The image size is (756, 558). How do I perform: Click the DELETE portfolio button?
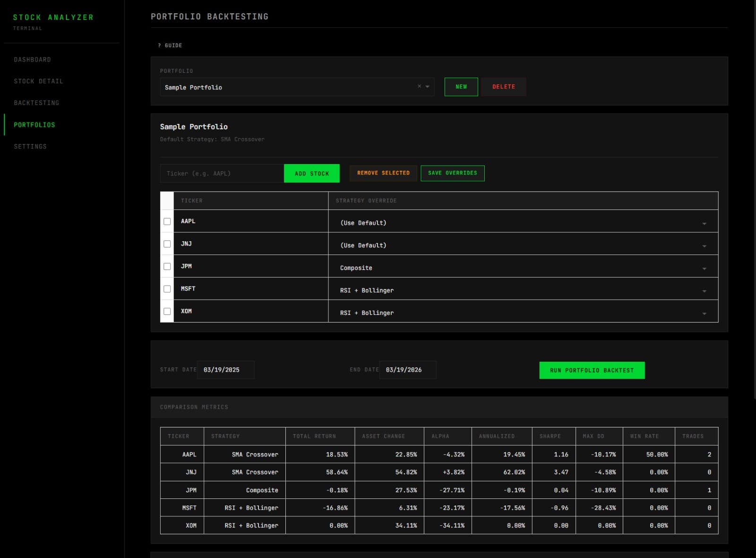[504, 87]
